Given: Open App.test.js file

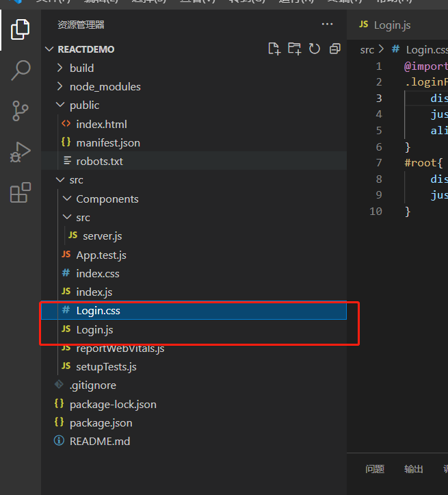Looking at the screenshot, I should [194, 255].
